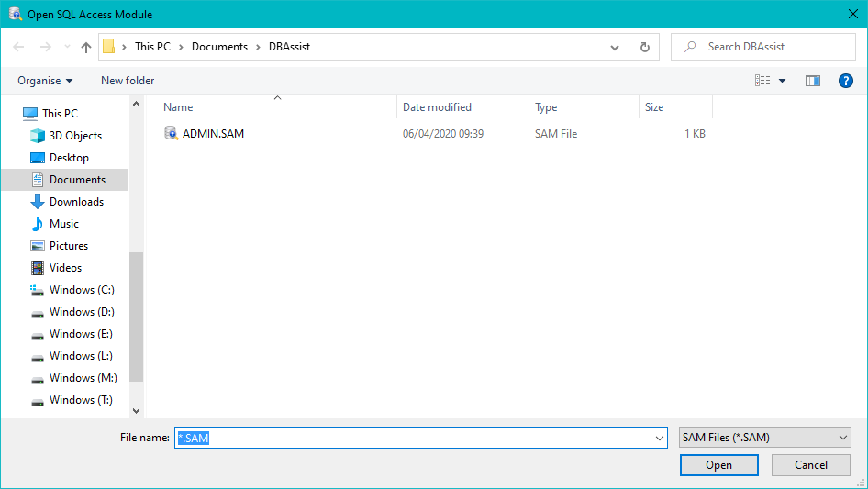Click the SAM File type cell

coord(556,133)
